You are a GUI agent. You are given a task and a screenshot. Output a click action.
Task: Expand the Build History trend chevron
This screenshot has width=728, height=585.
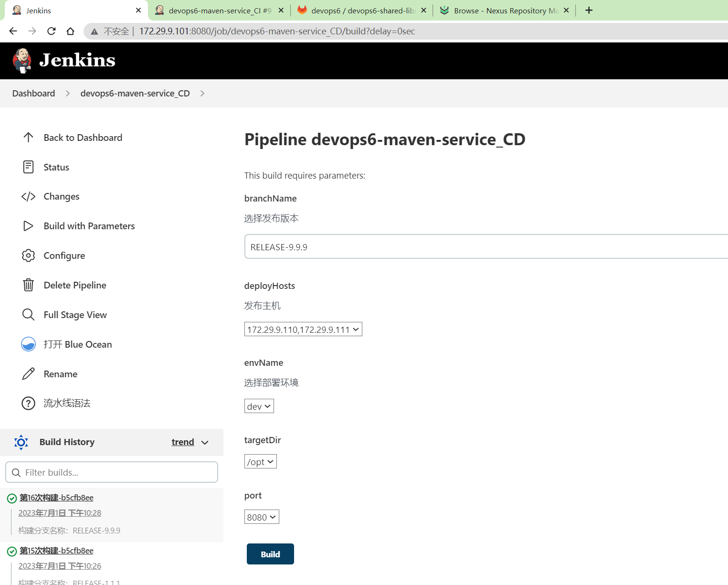(205, 443)
